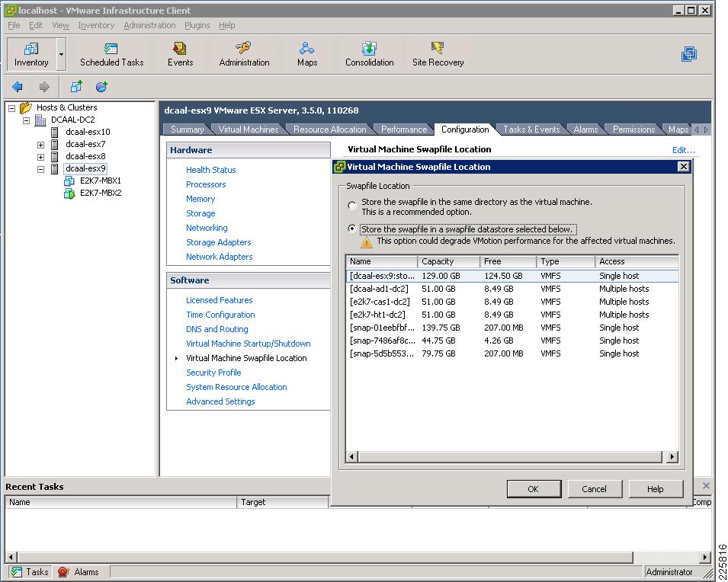
Task: Select the [dcaal-esx9:sto... datastore row
Action: [x=512, y=276]
